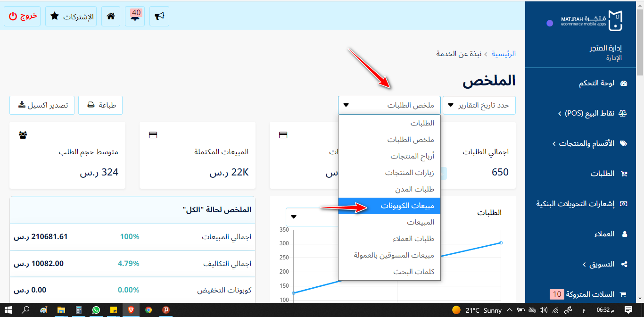Click the الإشتركات subscriptions button
The height and width of the screenshot is (317, 644).
(71, 16)
